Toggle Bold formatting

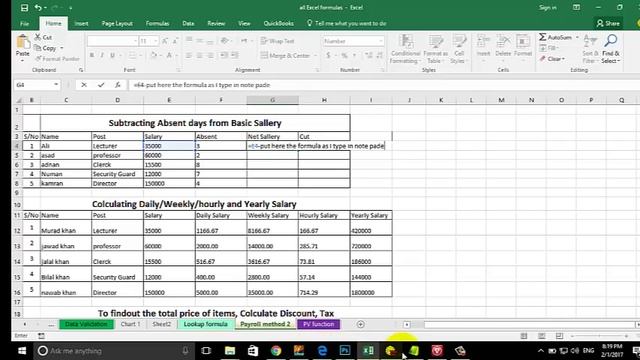92,55
